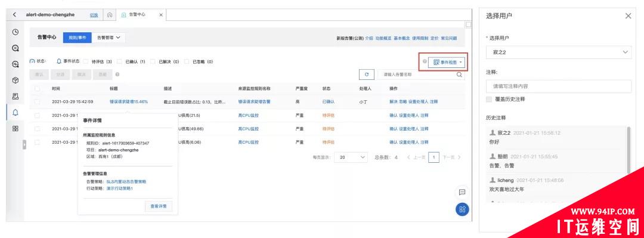Click 确认 in the CPU很高(21.5) row
The image size is (644, 238).
[393, 116]
